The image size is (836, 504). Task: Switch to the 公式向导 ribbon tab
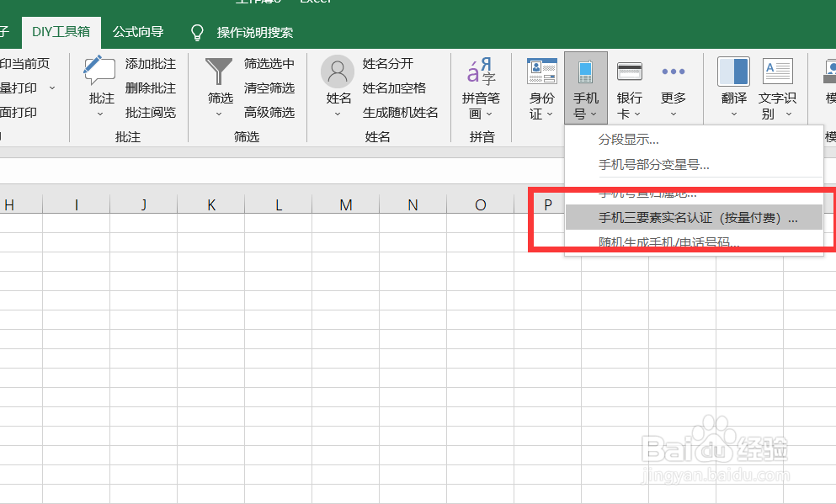(x=137, y=32)
